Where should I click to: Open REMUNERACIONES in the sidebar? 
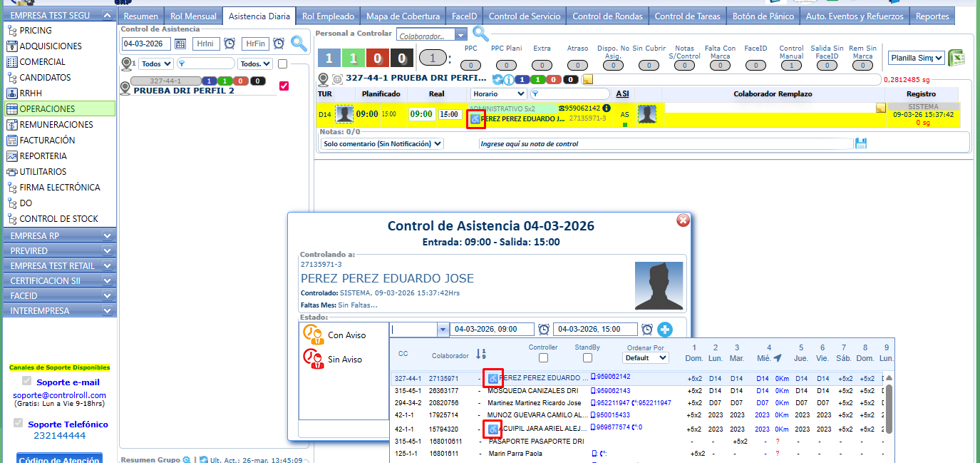tap(56, 124)
